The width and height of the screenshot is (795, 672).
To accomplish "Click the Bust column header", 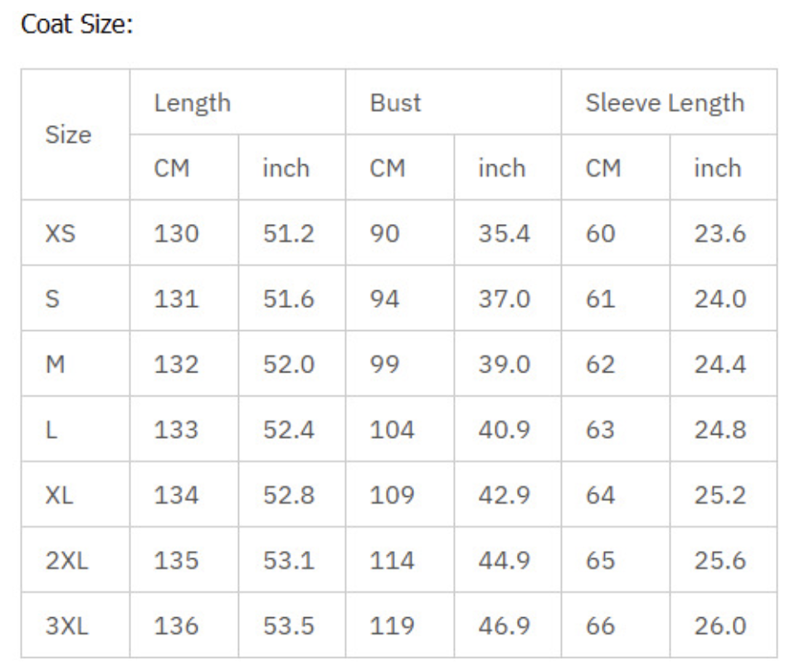I will click(x=395, y=103).
